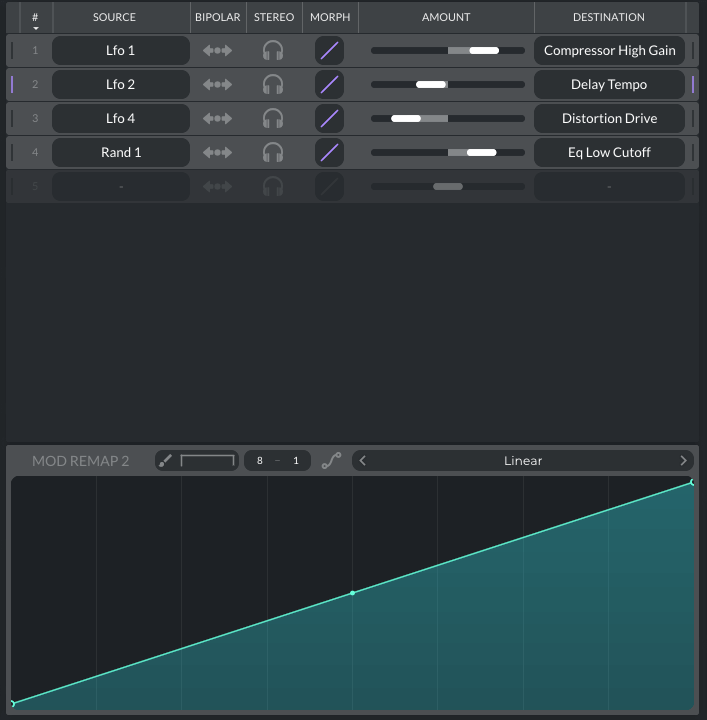
Task: Click the stereo headphones icon on row 2
Action: [x=273, y=84]
